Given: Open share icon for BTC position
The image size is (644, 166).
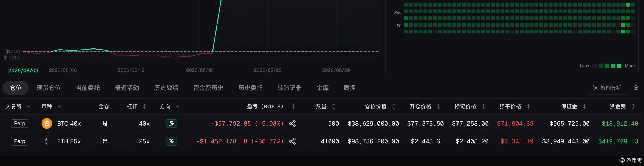Looking at the screenshot, I should 292,123.
